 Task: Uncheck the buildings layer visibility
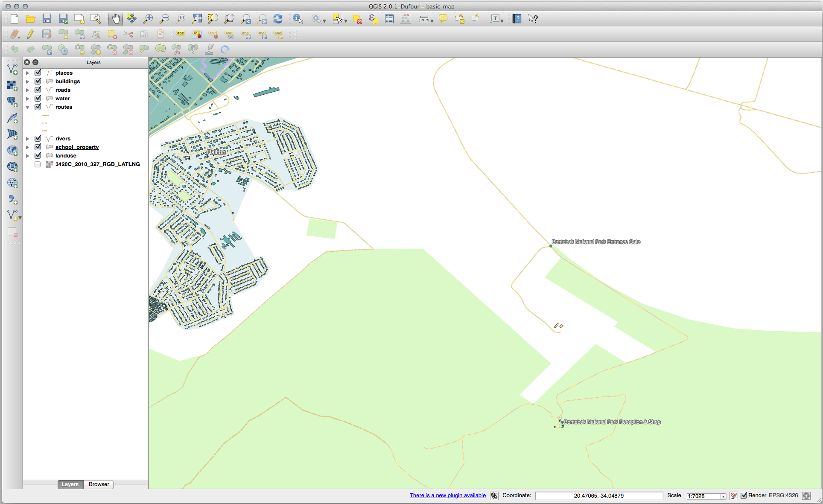(x=38, y=81)
